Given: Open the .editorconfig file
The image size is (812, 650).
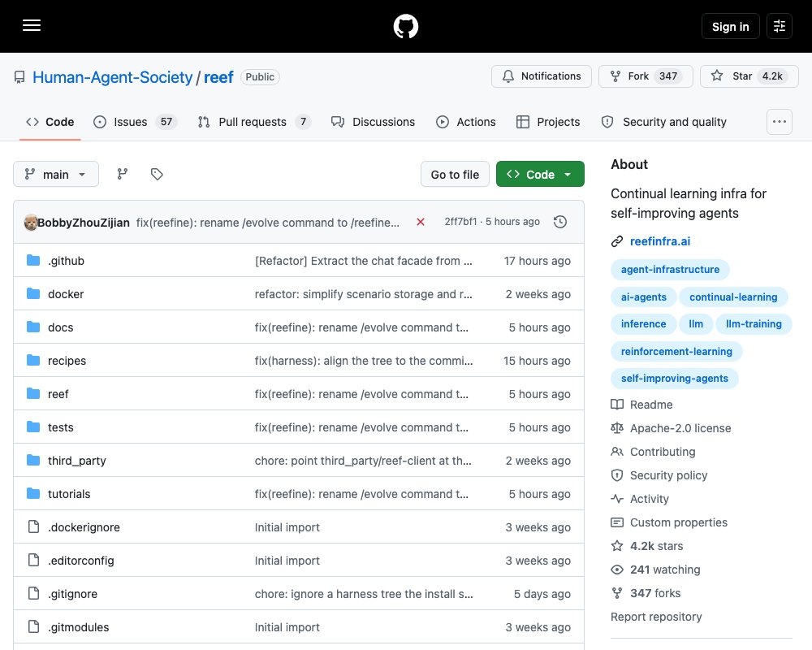Looking at the screenshot, I should tap(80, 561).
